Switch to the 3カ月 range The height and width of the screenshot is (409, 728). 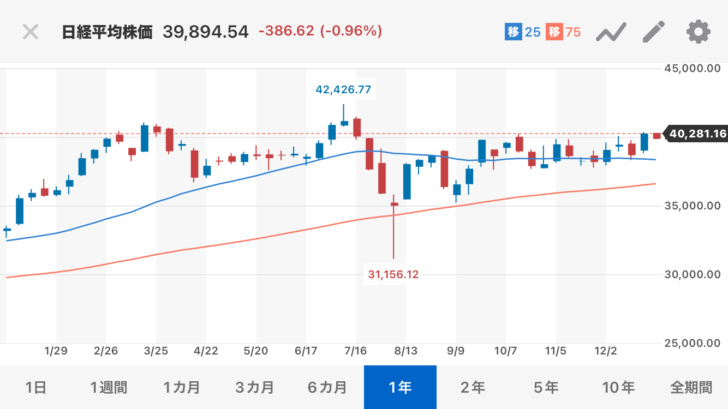tap(254, 387)
